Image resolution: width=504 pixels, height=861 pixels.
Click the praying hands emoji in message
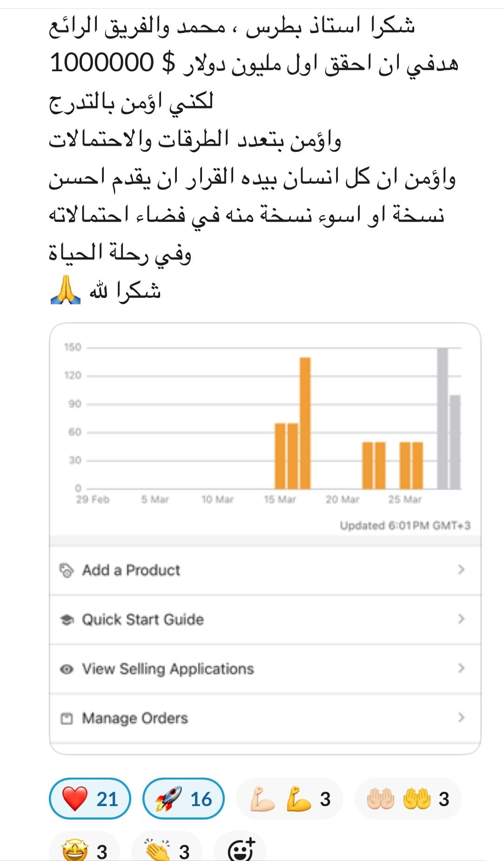point(66,290)
